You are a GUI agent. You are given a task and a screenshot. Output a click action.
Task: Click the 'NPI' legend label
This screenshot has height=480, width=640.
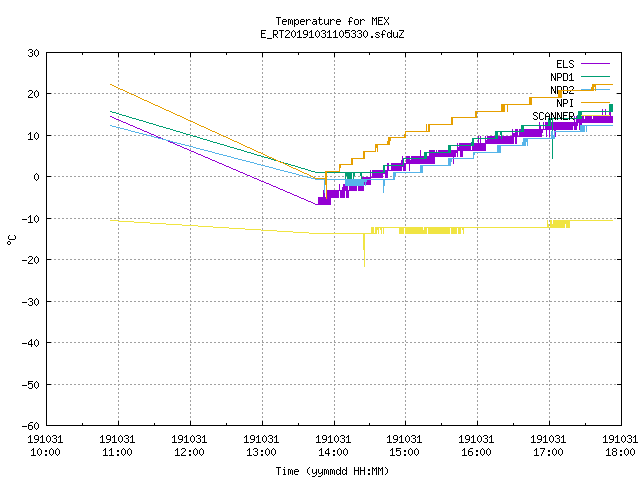[565, 103]
